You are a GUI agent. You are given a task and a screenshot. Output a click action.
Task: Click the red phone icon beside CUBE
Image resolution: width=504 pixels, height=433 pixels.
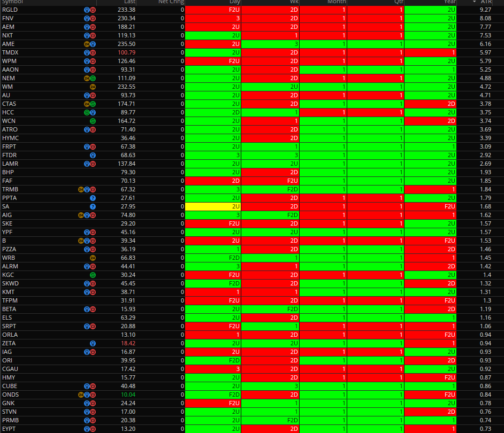point(93,386)
